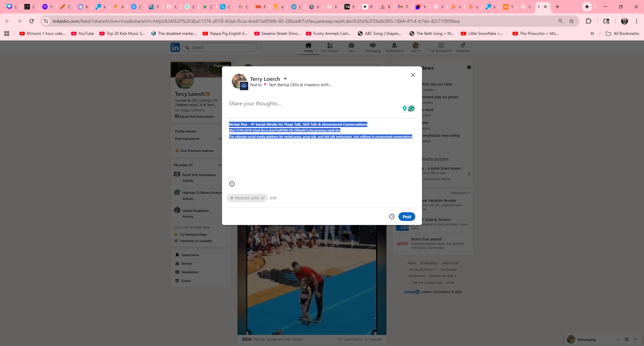The image size is (644, 346).
Task: Open a new browser tab
Action: [x=557, y=7]
